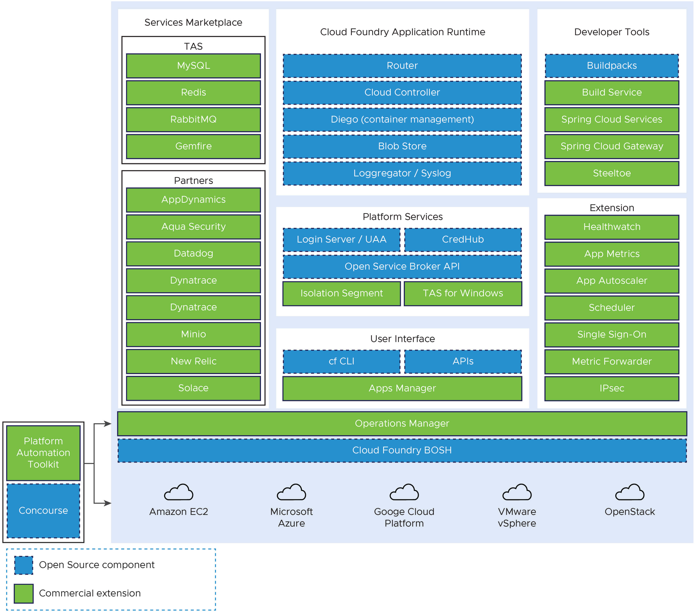The image size is (699, 616).
Task: Click the Microsoft Azure cloud icon
Action: 291,492
